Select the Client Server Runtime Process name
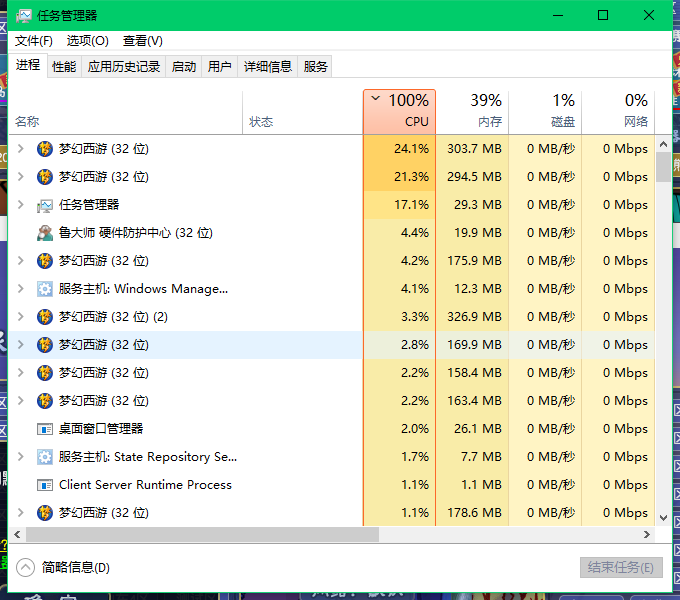 [x=145, y=485]
